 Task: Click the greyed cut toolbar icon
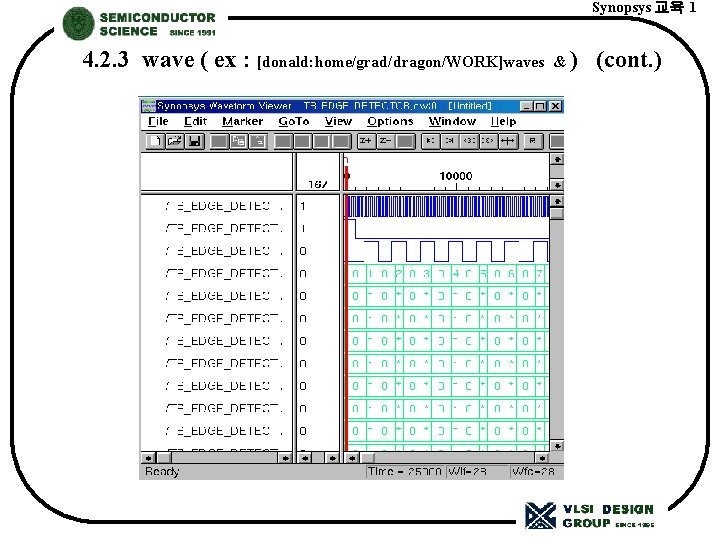click(x=219, y=141)
